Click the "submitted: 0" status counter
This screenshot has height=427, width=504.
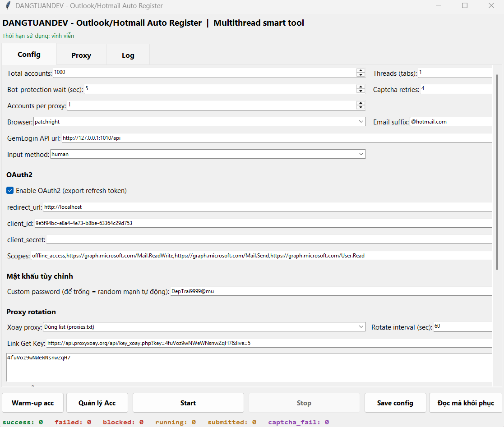pyautogui.click(x=232, y=422)
